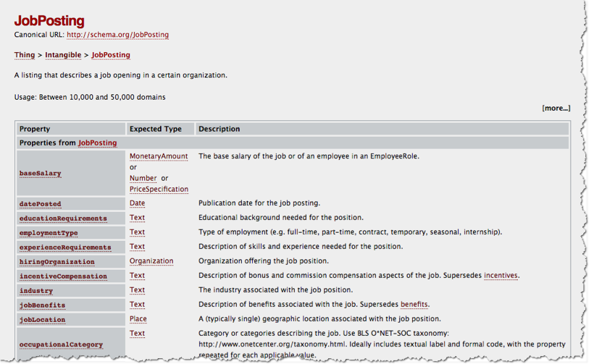The image size is (589, 364).
Task: Open MonetaryAmount expected type
Action: (x=159, y=156)
